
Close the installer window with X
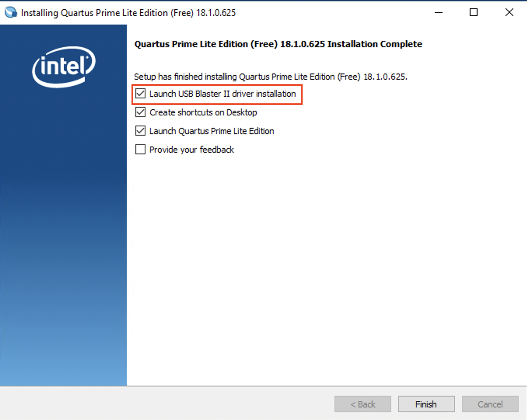(509, 12)
